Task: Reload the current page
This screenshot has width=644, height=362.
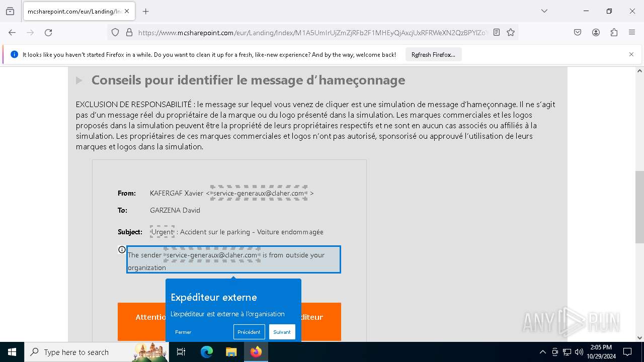Action: 48,32
